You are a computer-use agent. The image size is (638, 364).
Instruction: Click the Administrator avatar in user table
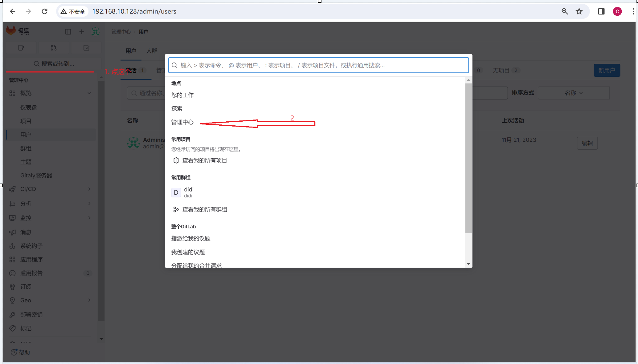pyautogui.click(x=133, y=143)
